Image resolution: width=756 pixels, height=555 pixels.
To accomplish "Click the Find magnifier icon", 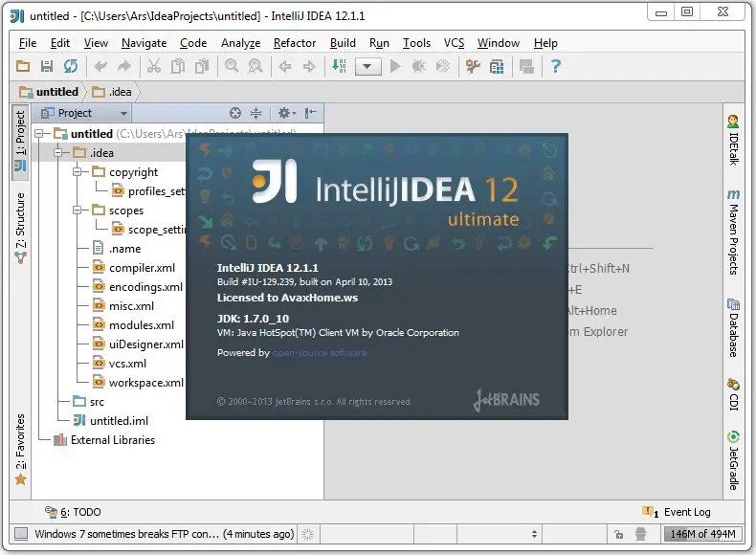I will coord(232,66).
